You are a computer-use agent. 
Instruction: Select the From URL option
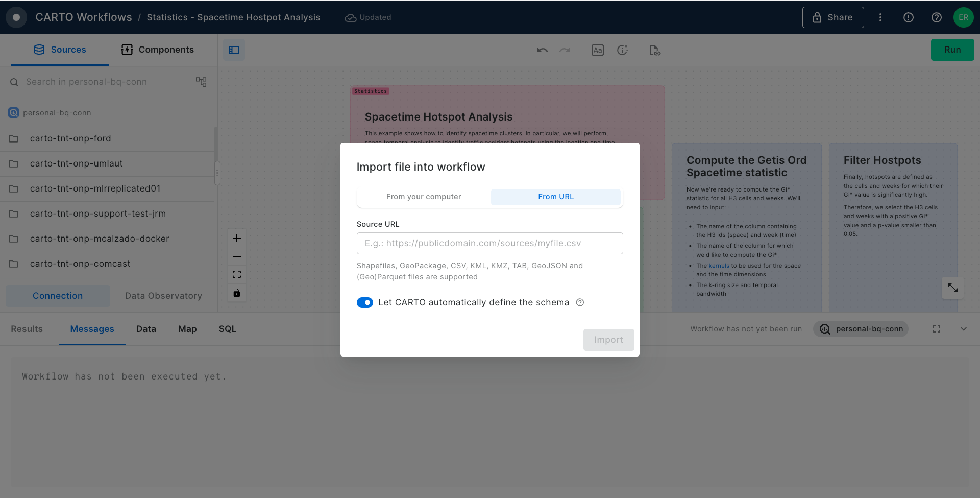[x=555, y=197]
